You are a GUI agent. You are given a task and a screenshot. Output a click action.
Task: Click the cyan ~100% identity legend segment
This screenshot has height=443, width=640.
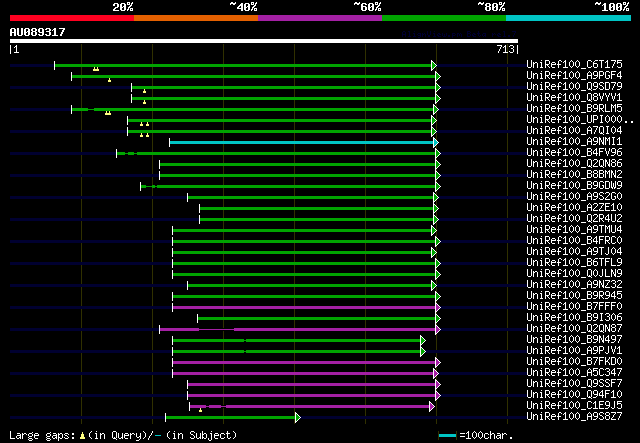[569, 18]
